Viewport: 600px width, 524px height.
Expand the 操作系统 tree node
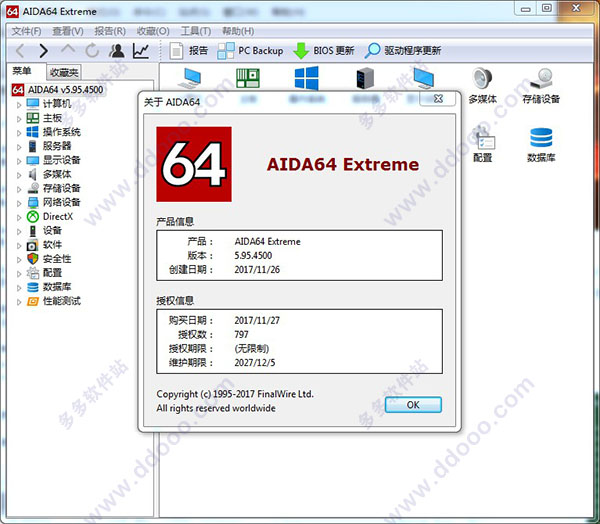(19, 132)
